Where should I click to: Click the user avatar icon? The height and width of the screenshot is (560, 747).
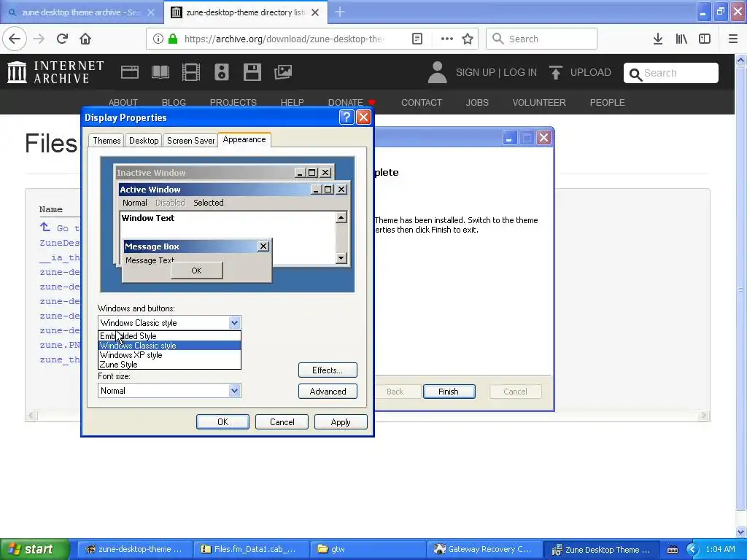click(x=437, y=72)
